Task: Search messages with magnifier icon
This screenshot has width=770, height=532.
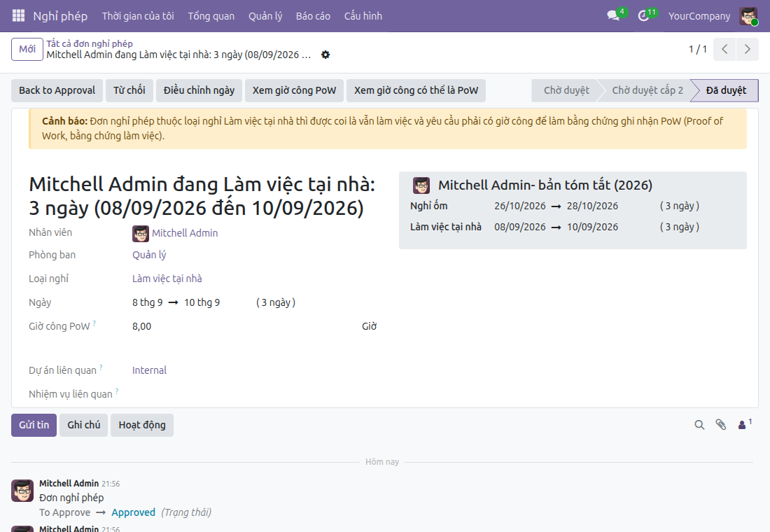Action: point(699,425)
